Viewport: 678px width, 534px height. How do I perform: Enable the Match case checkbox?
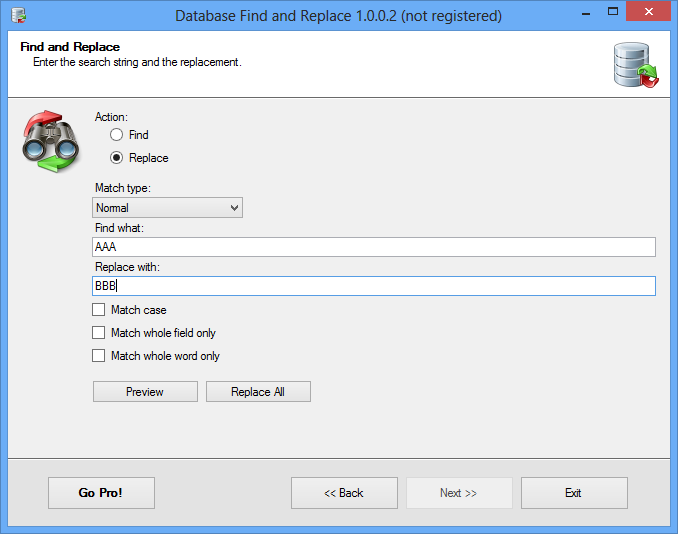point(98,310)
